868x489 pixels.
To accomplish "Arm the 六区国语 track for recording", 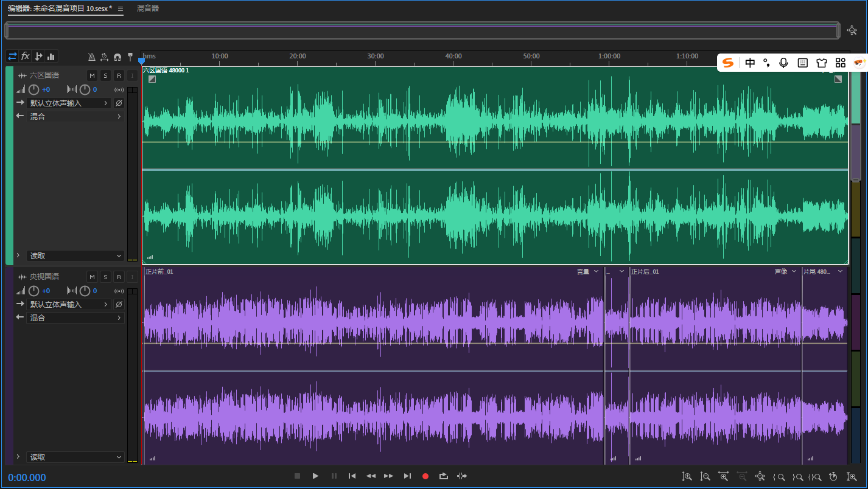I will click(119, 75).
